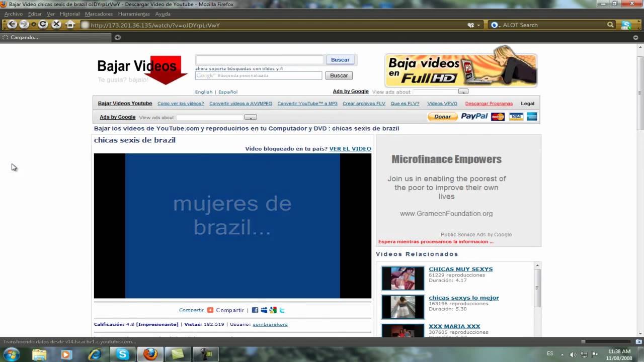
Task: Open the Historial menu
Action: pos(70,14)
